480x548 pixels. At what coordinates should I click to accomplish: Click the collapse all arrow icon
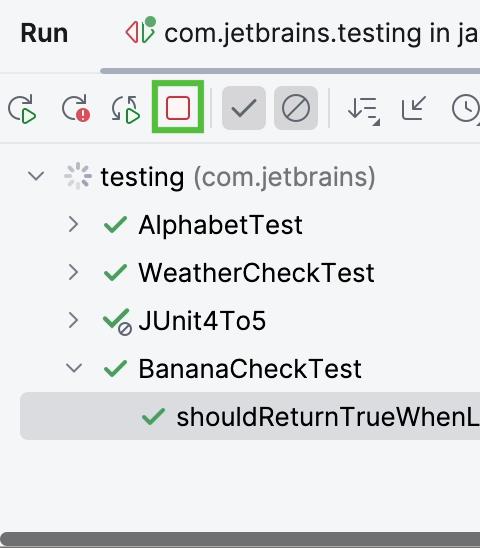coord(414,108)
